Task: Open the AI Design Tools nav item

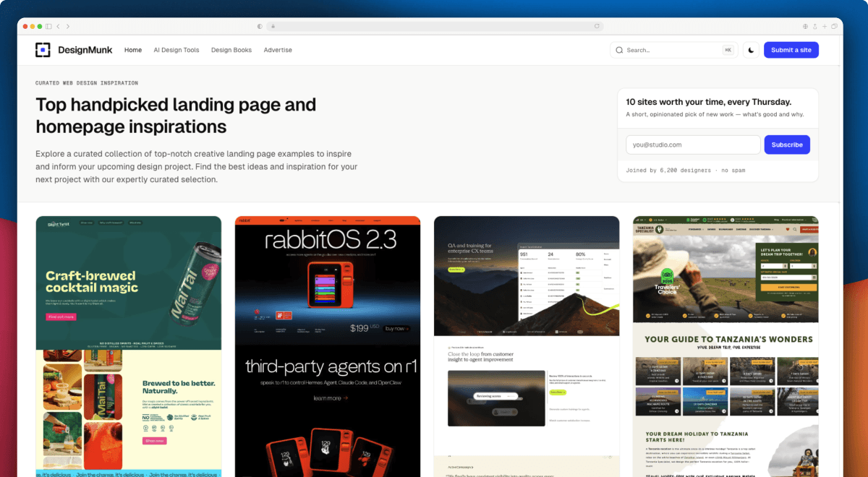Action: tap(176, 50)
